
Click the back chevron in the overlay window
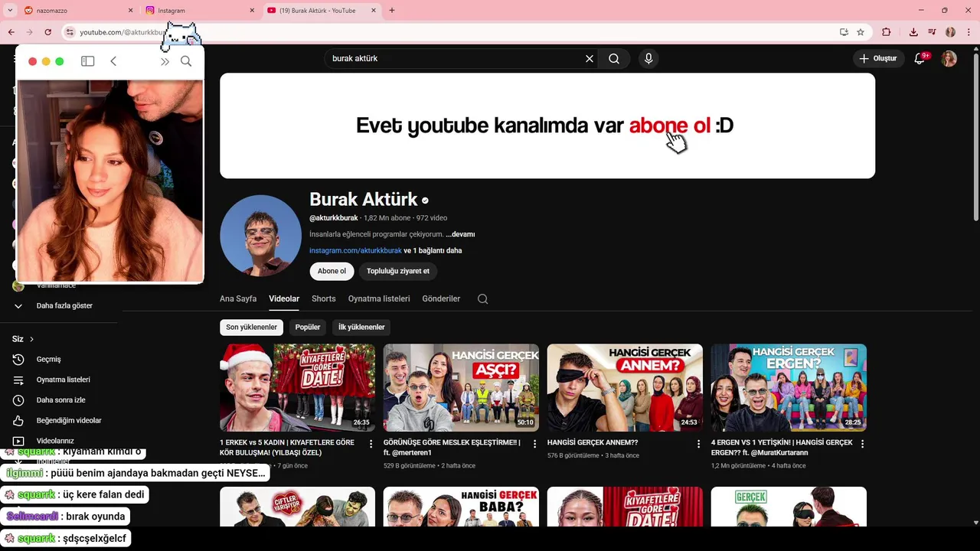click(x=113, y=61)
